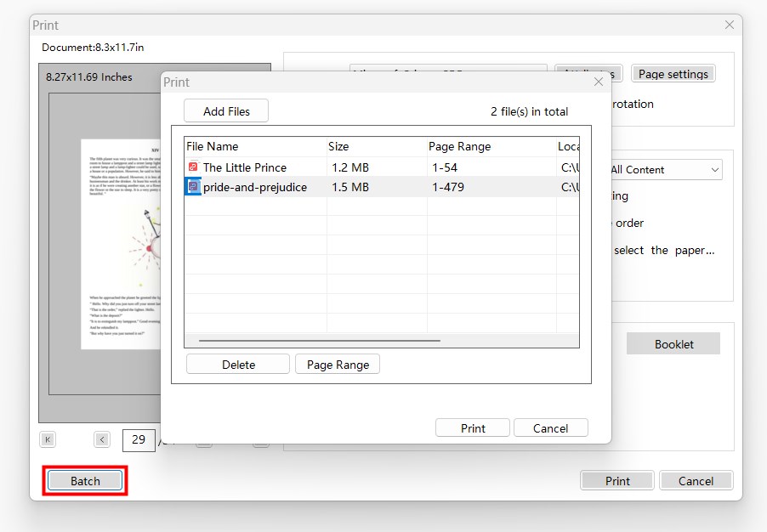The image size is (767, 532).
Task: Click page range 1-54 cell
Action: (445, 167)
